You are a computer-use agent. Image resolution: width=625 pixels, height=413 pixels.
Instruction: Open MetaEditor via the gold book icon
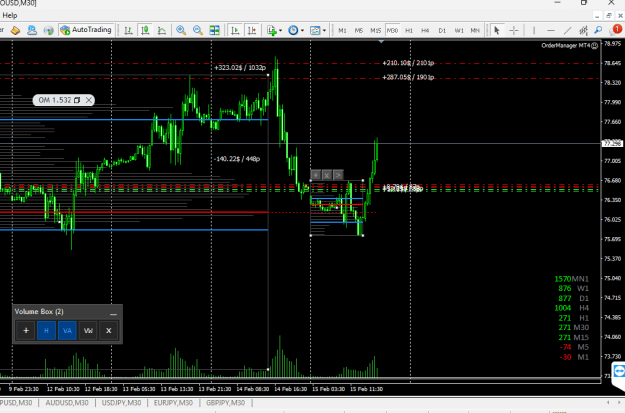[15, 30]
